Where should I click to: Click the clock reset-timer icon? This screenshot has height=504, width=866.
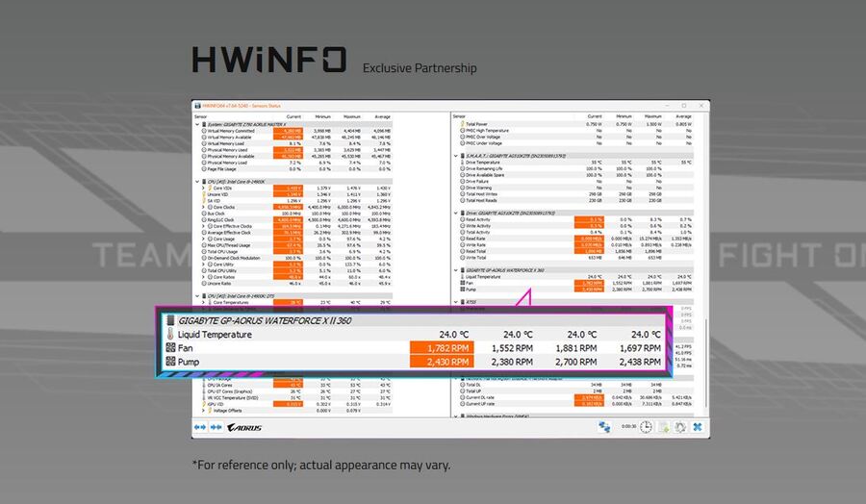[x=646, y=427]
